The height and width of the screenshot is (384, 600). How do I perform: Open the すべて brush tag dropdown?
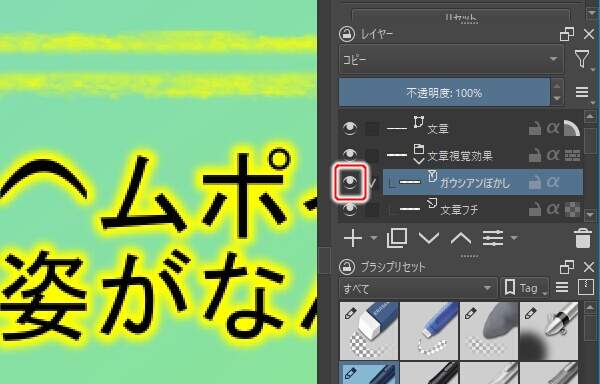point(418,288)
